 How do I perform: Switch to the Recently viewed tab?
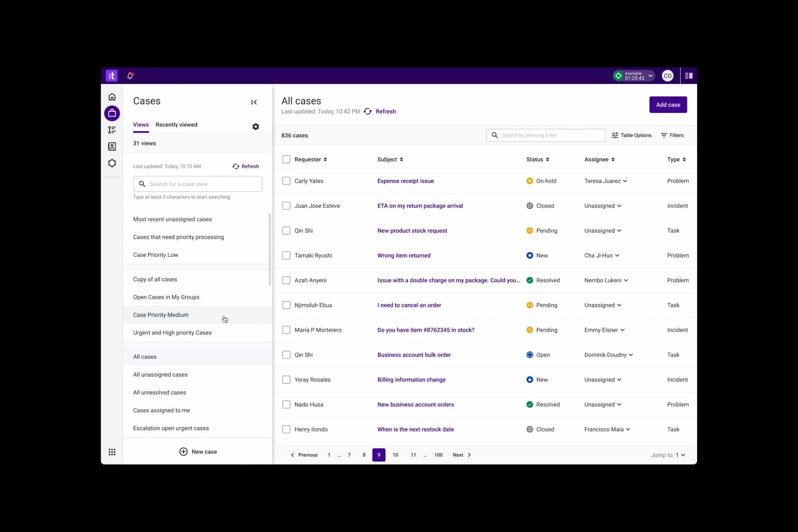[176, 125]
